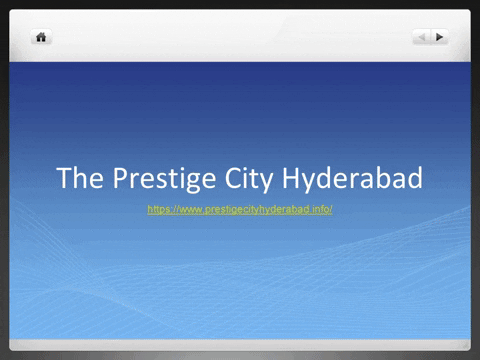Click the home icon button

pyautogui.click(x=41, y=37)
